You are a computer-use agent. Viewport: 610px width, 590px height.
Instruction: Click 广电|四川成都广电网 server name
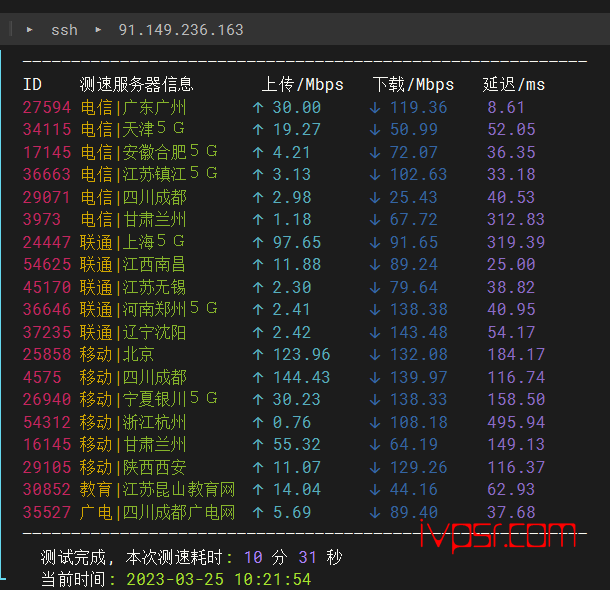point(158,512)
